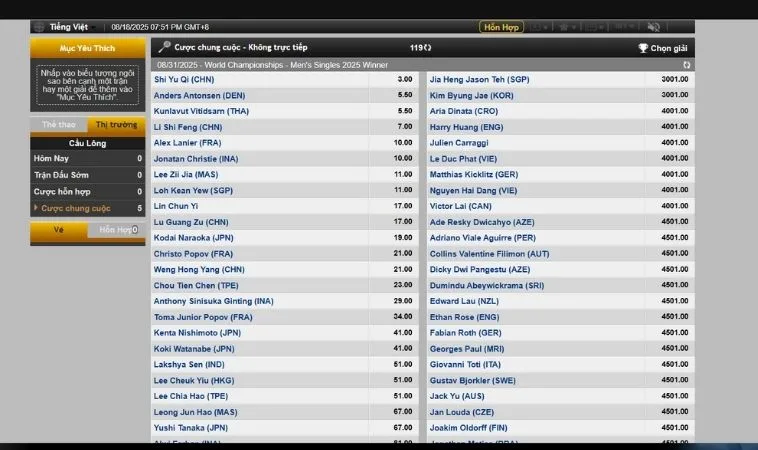This screenshot has height=450, width=758.
Task: Click odds 3.00 for Shi Yu Qi
Action: point(405,79)
